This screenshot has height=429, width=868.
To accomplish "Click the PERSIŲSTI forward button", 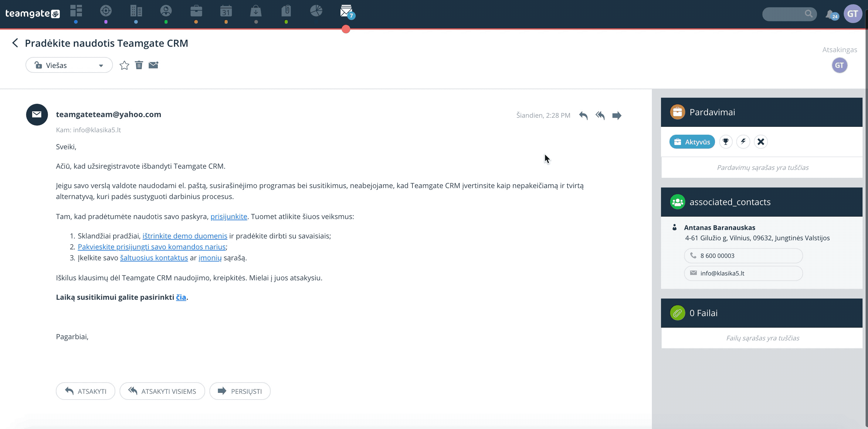I will coord(240,391).
